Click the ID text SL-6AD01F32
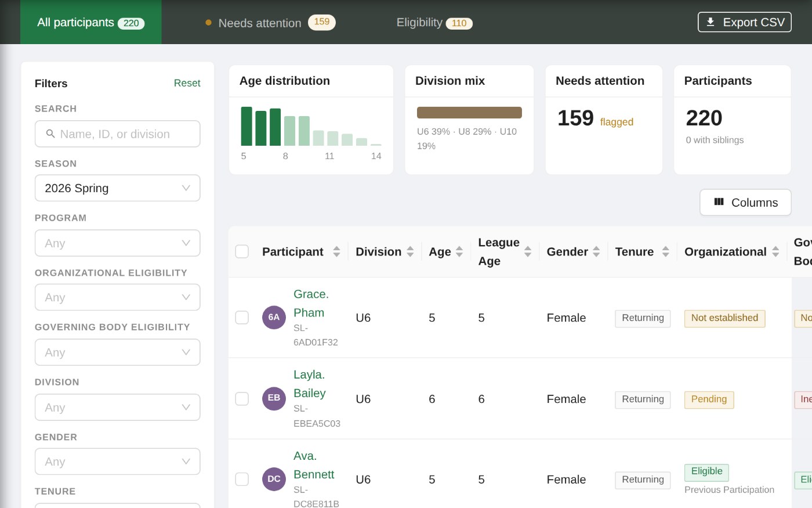The height and width of the screenshot is (508, 812). tap(316, 335)
